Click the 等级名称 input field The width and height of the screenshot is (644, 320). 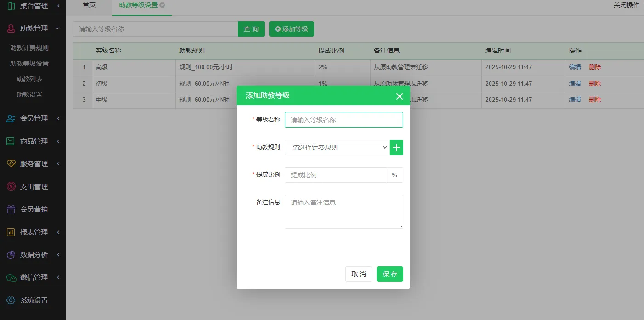[x=344, y=120]
